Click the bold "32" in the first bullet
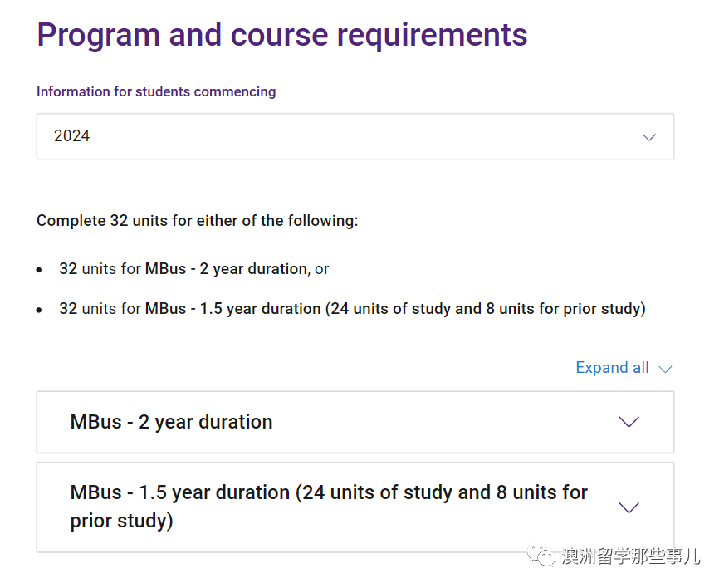 tap(68, 269)
